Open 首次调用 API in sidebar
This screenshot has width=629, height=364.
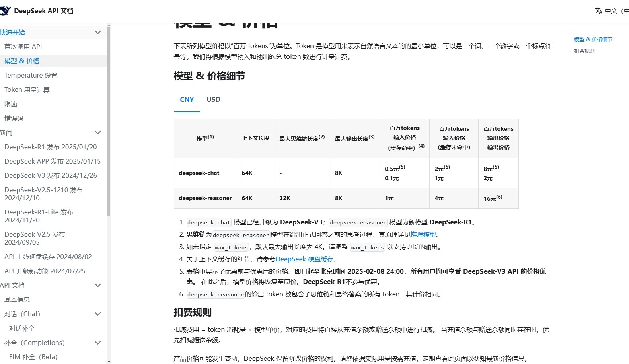[x=23, y=47]
